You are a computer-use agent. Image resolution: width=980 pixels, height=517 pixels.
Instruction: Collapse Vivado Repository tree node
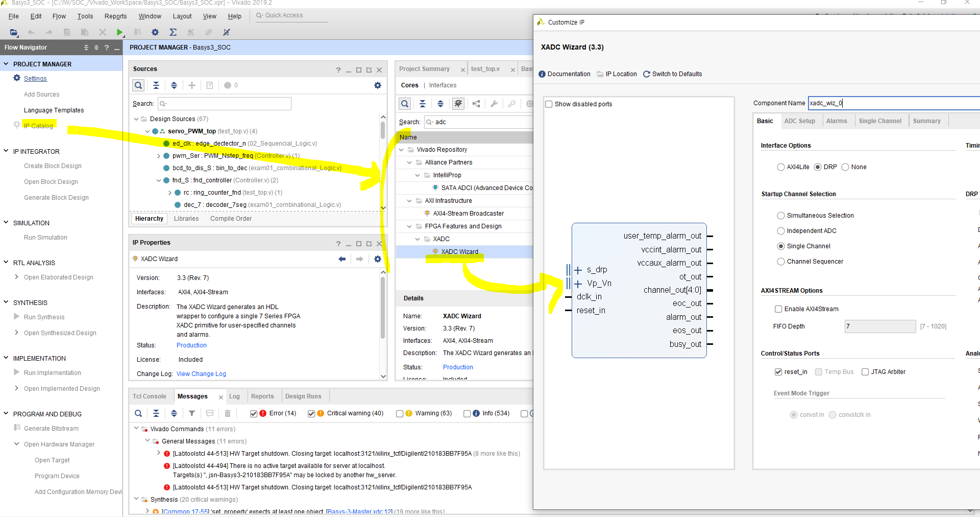tap(401, 150)
